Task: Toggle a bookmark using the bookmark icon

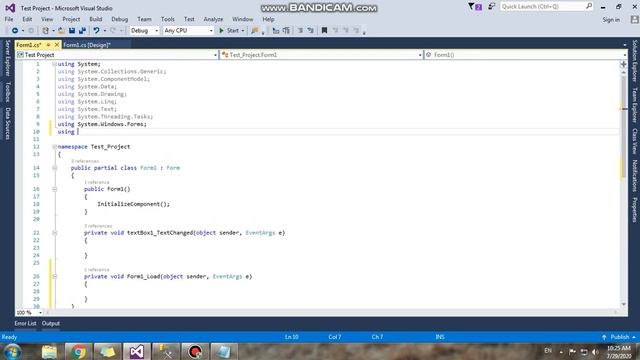Action: click(x=324, y=31)
